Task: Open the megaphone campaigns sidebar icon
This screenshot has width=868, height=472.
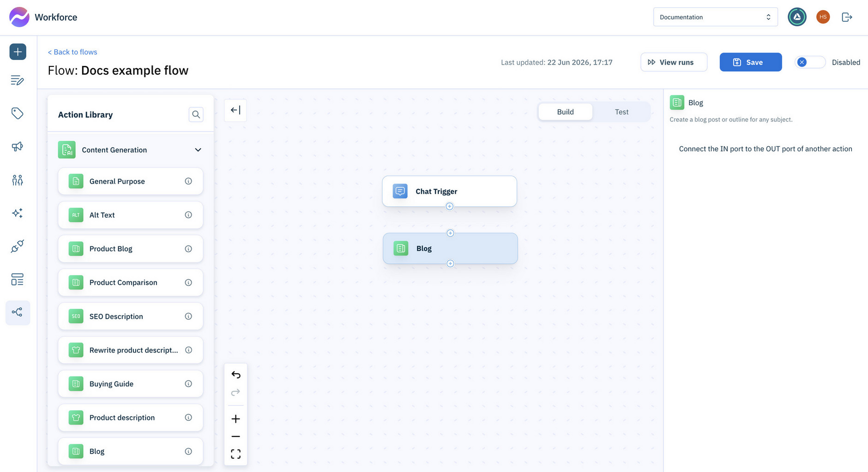Action: click(x=18, y=147)
